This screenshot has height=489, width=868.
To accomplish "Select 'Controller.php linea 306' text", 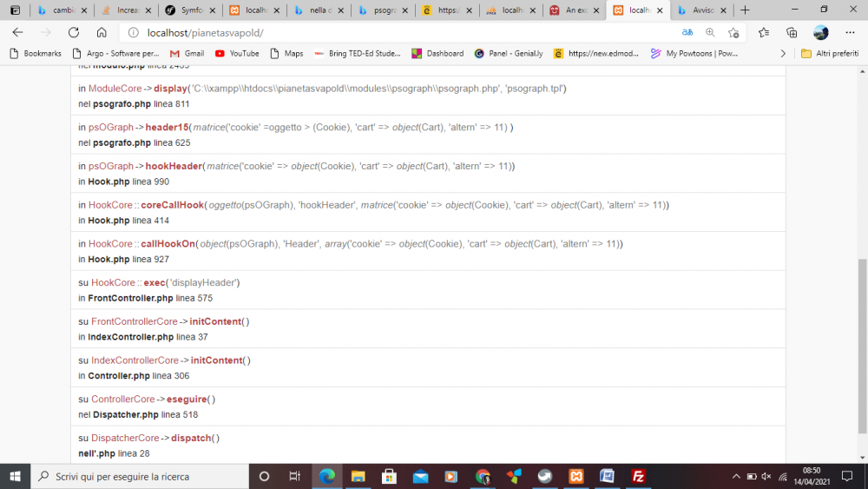I will (x=138, y=375).
